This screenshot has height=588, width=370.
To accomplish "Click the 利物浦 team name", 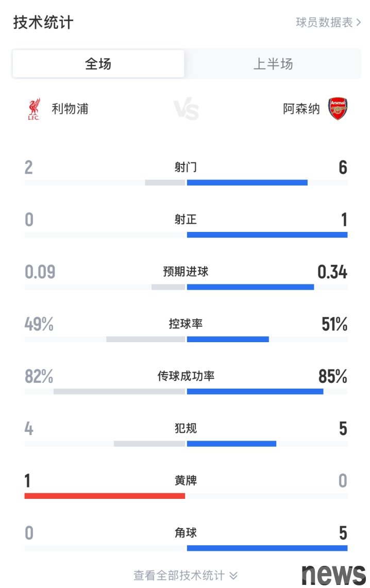I will point(70,109).
